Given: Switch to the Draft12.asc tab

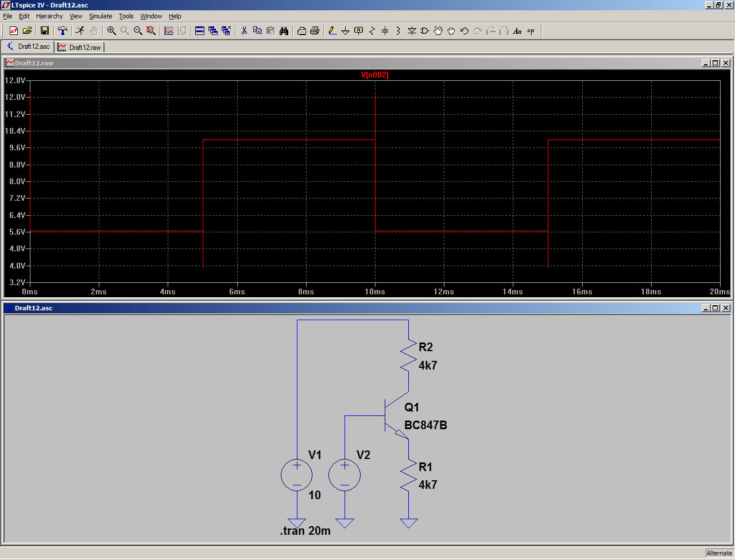Looking at the screenshot, I should pyautogui.click(x=28, y=46).
